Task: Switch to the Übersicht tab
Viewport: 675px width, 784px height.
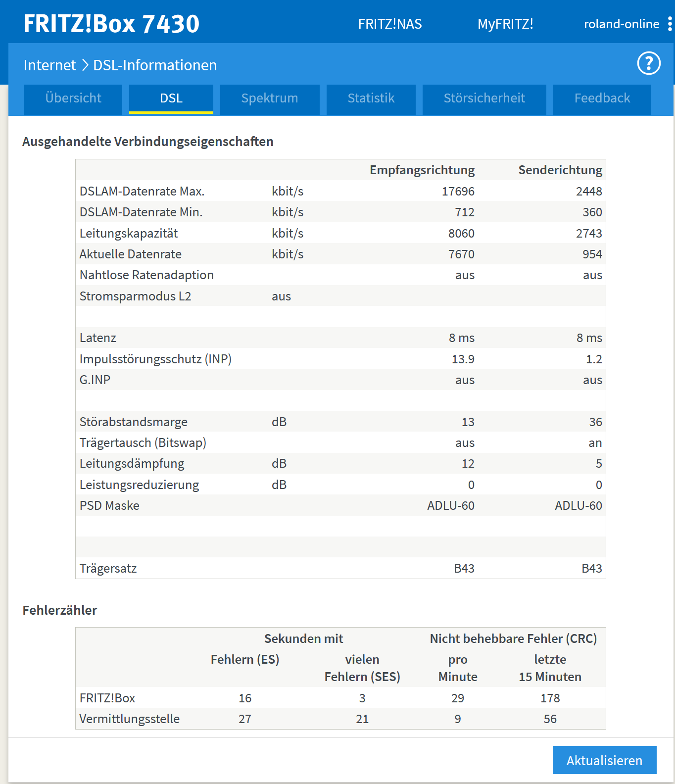Action: coord(73,98)
